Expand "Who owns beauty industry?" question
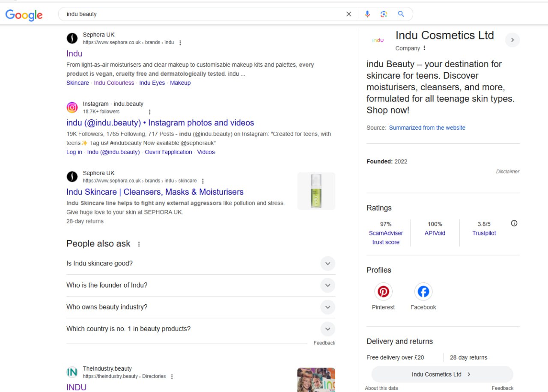The height and width of the screenshot is (392, 548). point(328,307)
